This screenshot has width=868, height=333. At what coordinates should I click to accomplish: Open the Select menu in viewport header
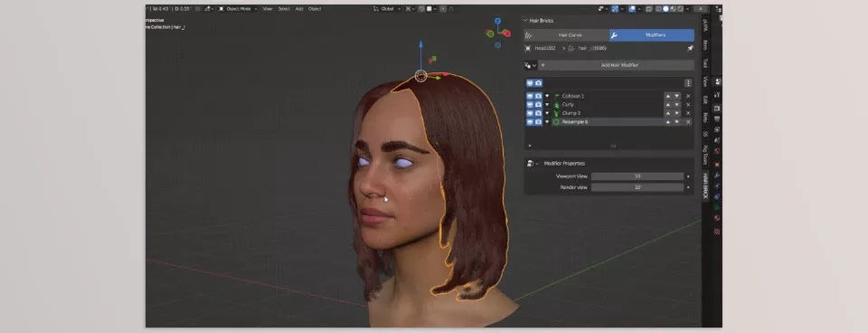point(284,9)
